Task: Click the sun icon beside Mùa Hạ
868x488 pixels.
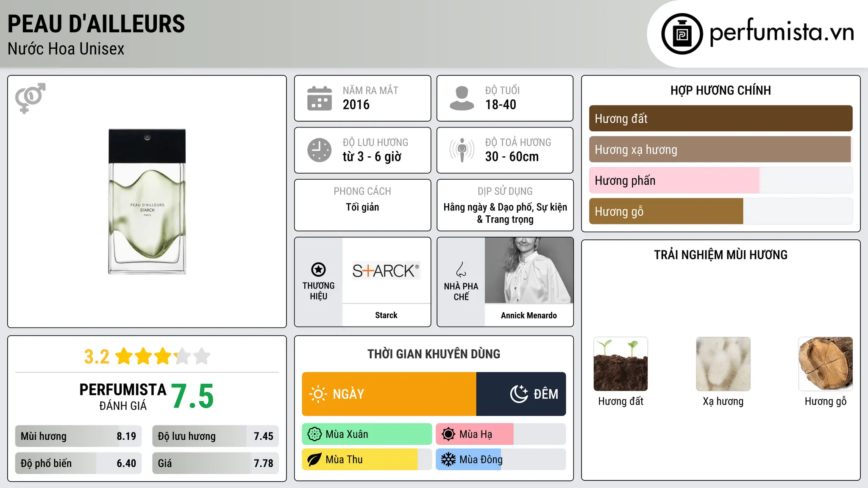Action: tap(448, 434)
